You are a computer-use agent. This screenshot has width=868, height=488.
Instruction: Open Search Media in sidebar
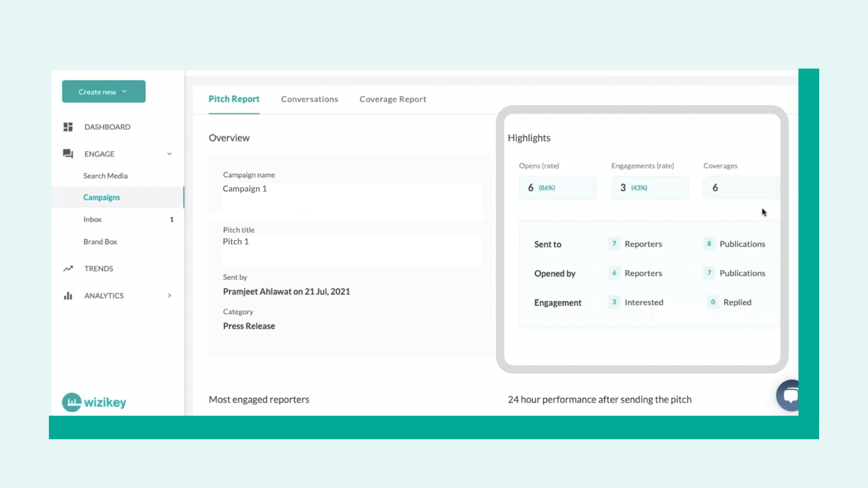coord(105,176)
